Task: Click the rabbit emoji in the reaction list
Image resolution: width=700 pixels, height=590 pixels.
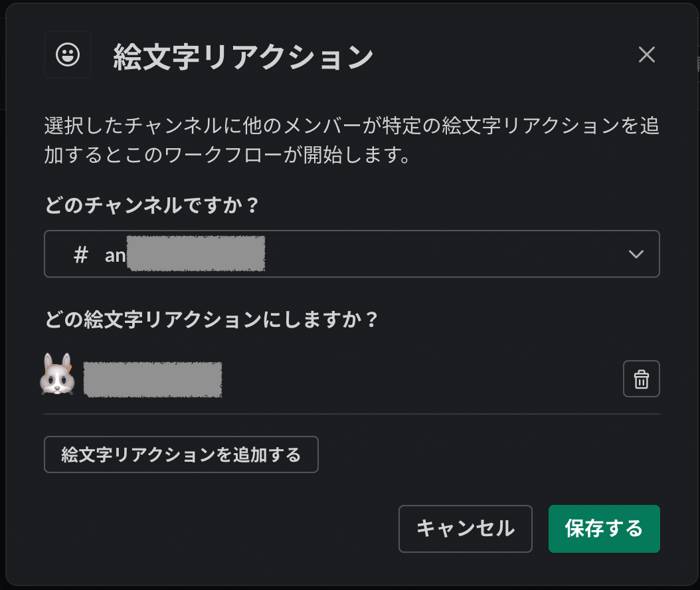Action: (58, 378)
